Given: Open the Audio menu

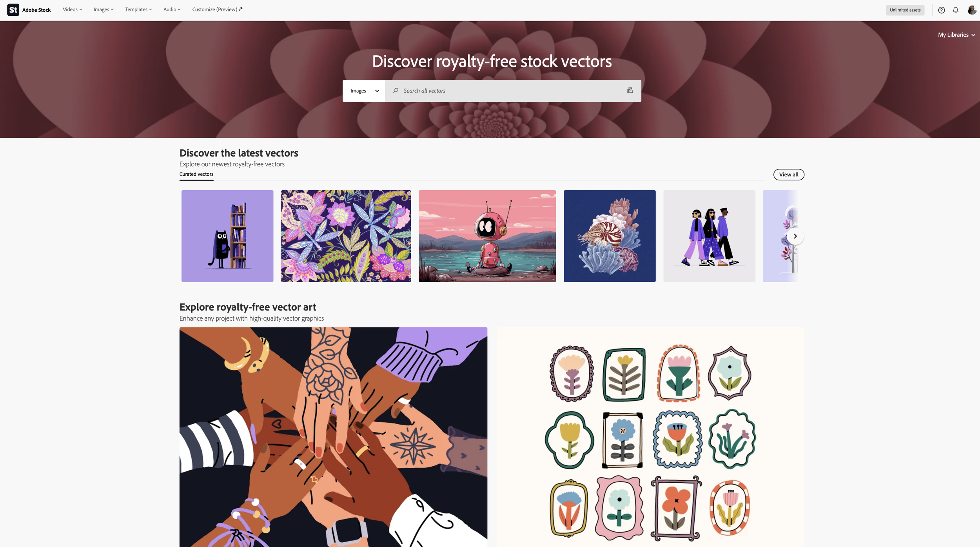Looking at the screenshot, I should (x=172, y=9).
